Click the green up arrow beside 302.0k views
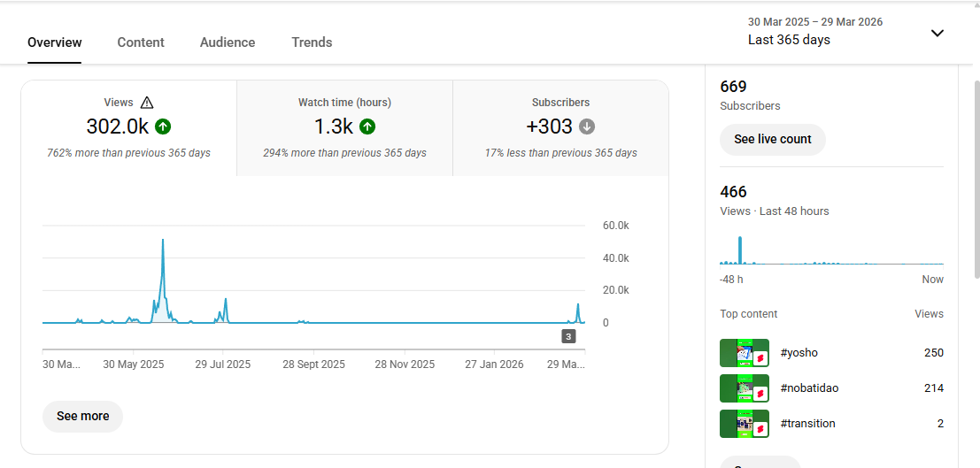Viewport: 980px width, 468px height. pyautogui.click(x=163, y=127)
